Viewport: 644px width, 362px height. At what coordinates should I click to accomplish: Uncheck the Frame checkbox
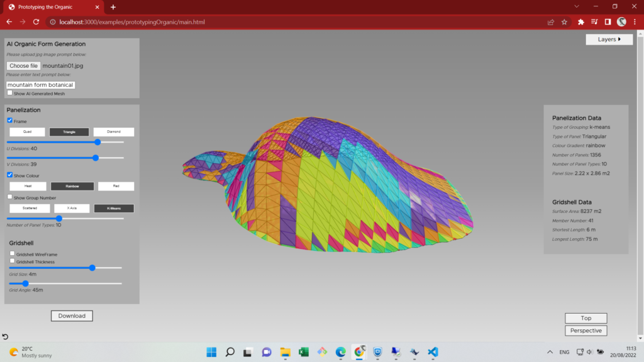tap(10, 121)
